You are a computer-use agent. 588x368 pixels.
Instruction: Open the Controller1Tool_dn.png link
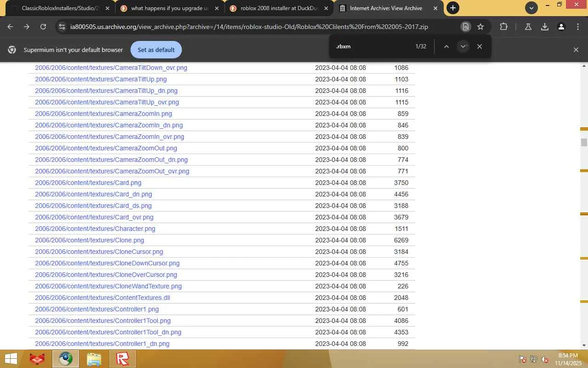(108, 332)
